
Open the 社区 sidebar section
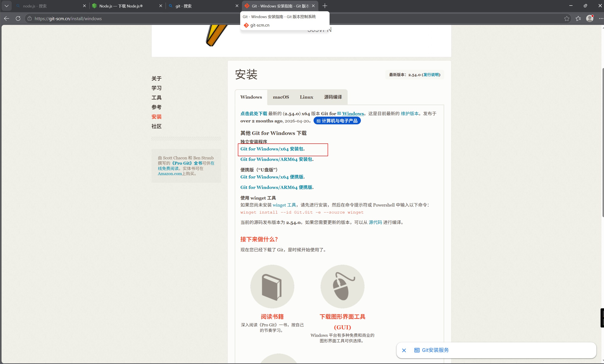click(x=156, y=126)
